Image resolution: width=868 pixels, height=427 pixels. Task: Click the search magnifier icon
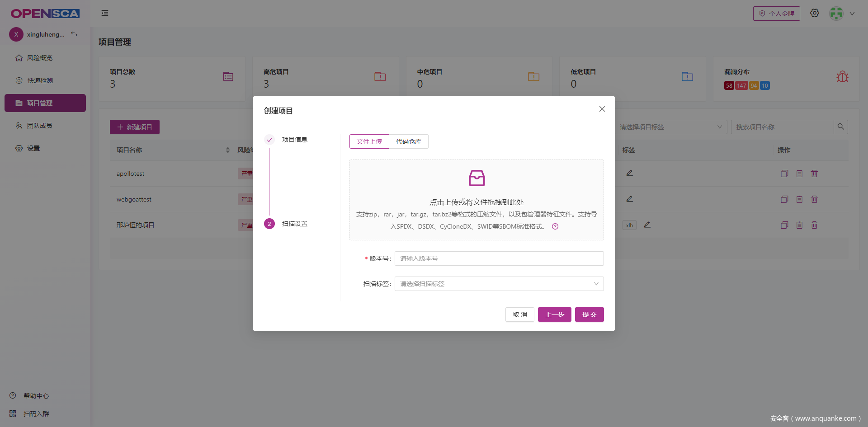(840, 127)
